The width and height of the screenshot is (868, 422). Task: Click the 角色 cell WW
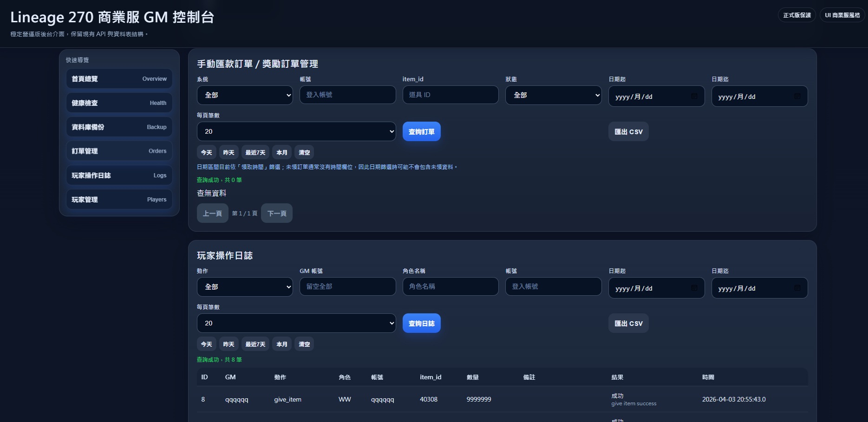(345, 399)
